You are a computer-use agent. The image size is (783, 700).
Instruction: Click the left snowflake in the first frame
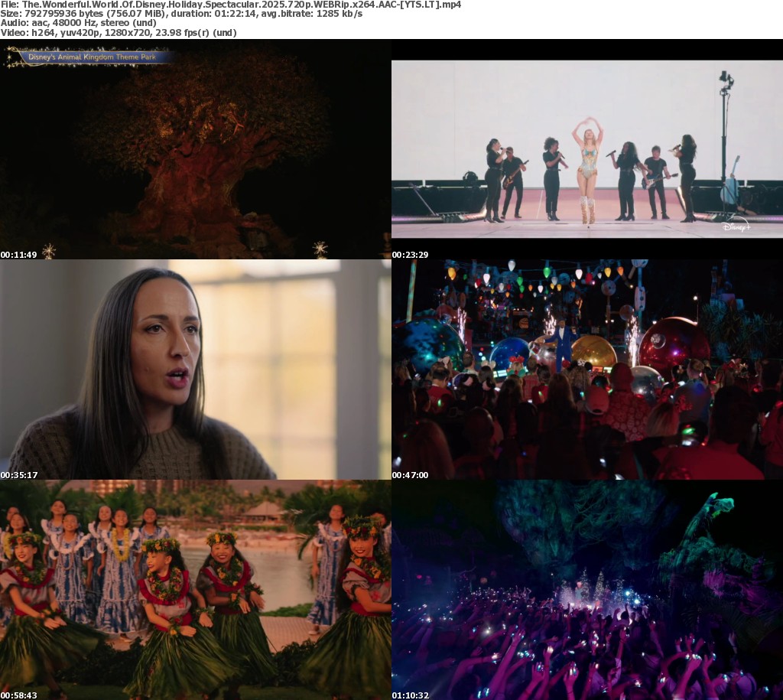(49, 250)
